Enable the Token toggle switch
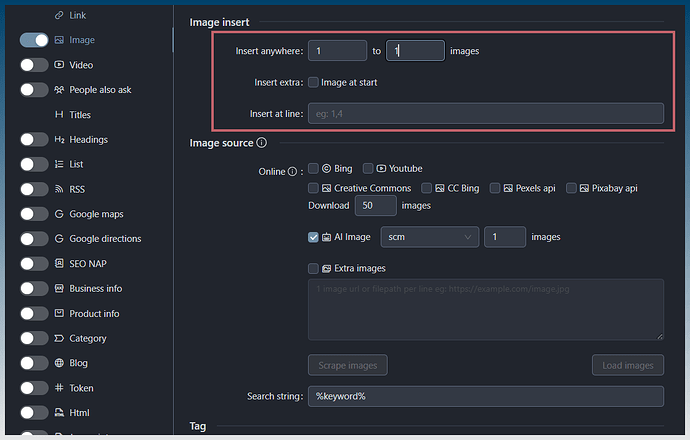 tap(34, 388)
